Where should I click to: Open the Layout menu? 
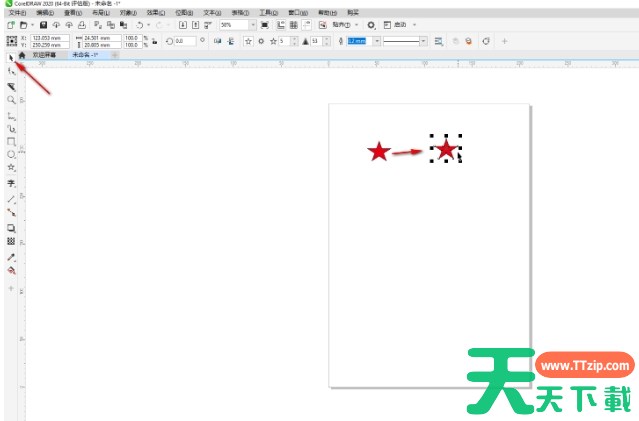coord(100,13)
